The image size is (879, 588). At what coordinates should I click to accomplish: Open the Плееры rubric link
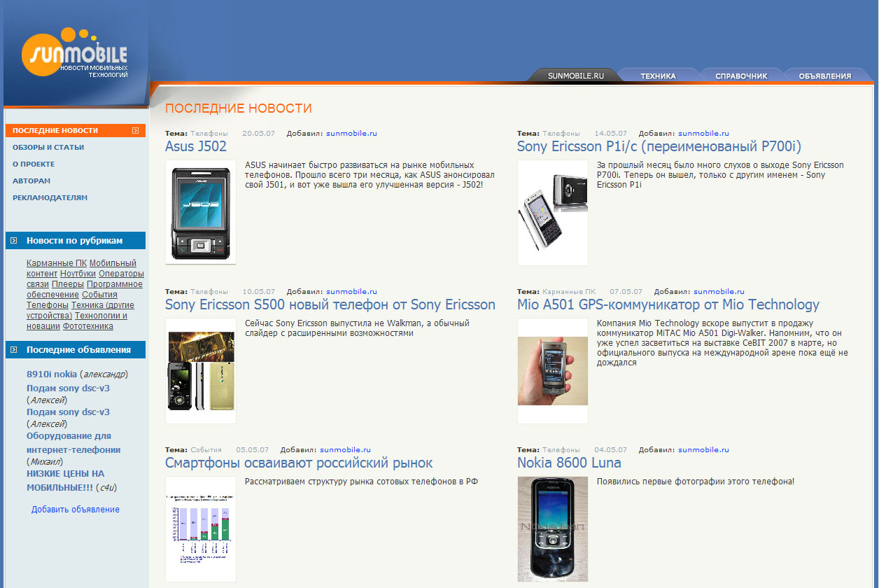pyautogui.click(x=68, y=285)
